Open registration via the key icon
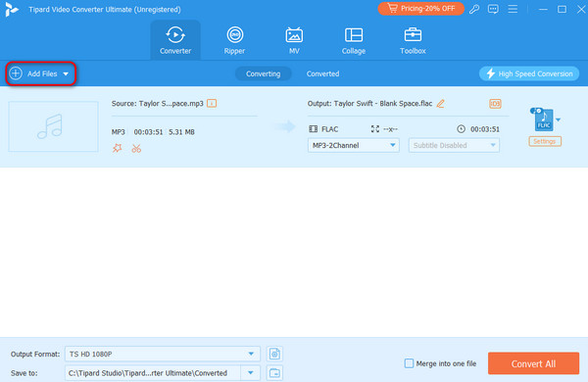This screenshot has height=382, width=588. [474, 9]
